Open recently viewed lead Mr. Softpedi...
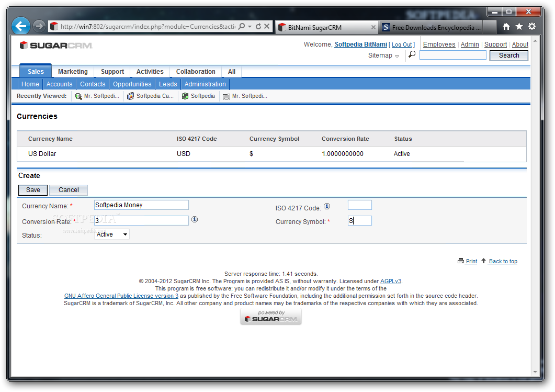This screenshot has height=392, width=555. [97, 96]
